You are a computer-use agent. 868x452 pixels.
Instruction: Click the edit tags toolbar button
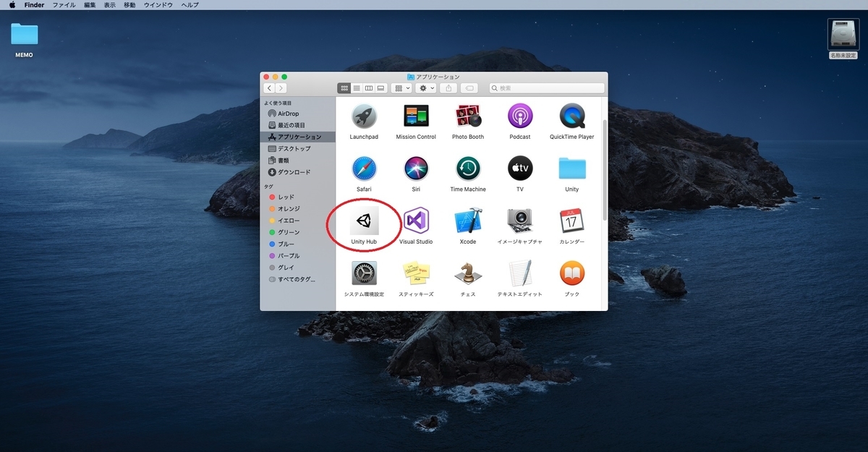(x=469, y=88)
